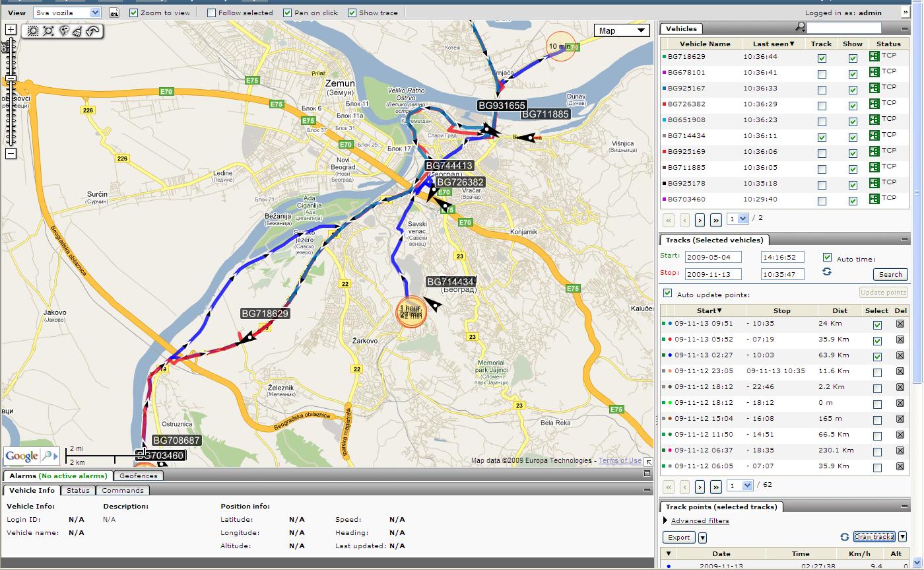This screenshot has width=924, height=570.
Task: Click the TCP status icon for BG925167
Action: tap(874, 89)
